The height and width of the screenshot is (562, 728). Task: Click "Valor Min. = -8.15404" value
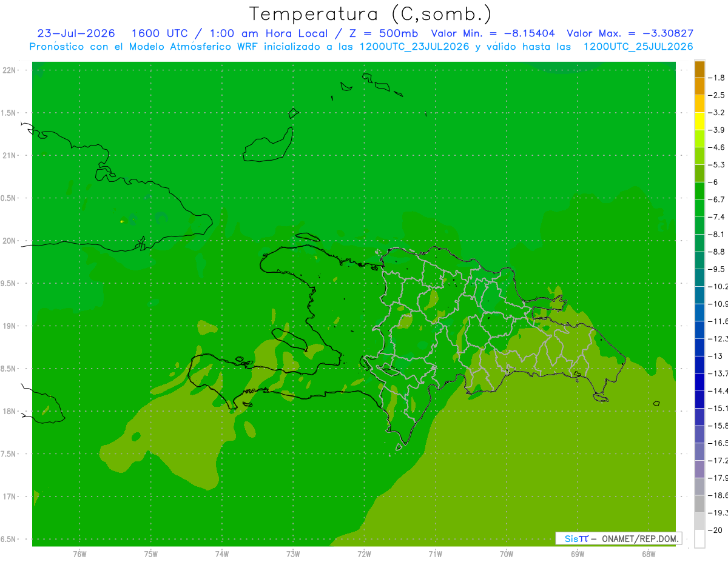[493, 34]
